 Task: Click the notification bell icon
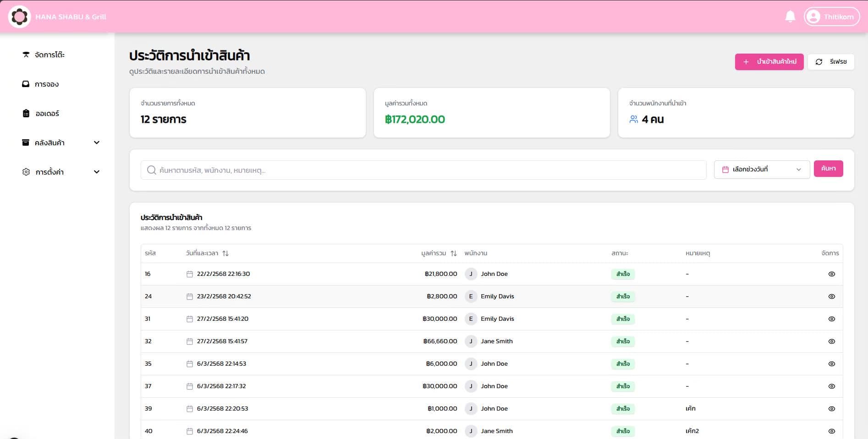(790, 17)
